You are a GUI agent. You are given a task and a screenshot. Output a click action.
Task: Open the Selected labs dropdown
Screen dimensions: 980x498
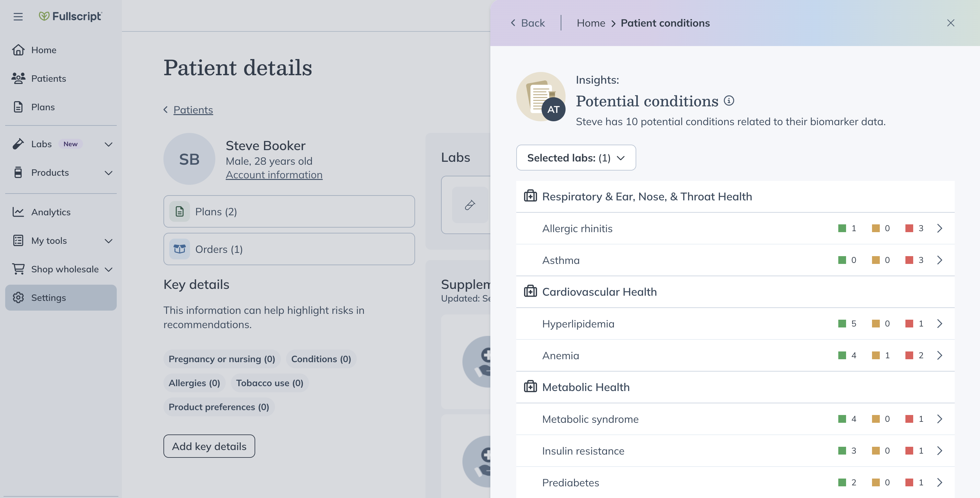click(576, 158)
